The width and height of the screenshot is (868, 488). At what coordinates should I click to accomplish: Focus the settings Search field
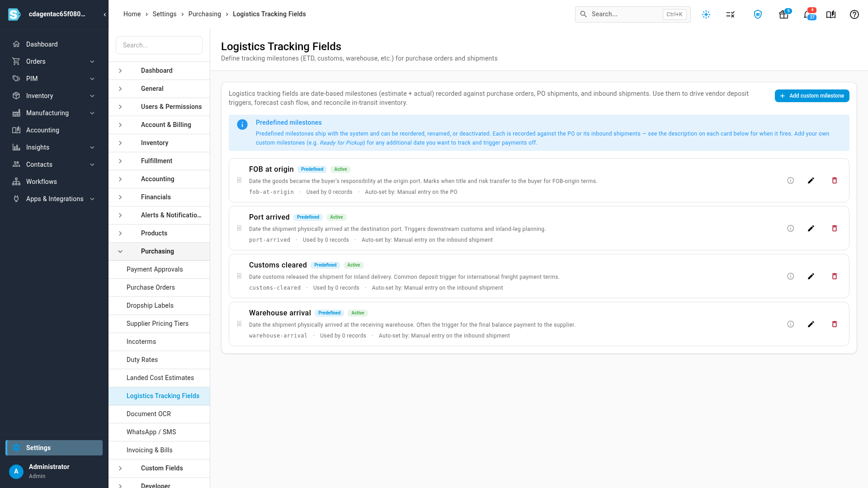click(x=159, y=45)
